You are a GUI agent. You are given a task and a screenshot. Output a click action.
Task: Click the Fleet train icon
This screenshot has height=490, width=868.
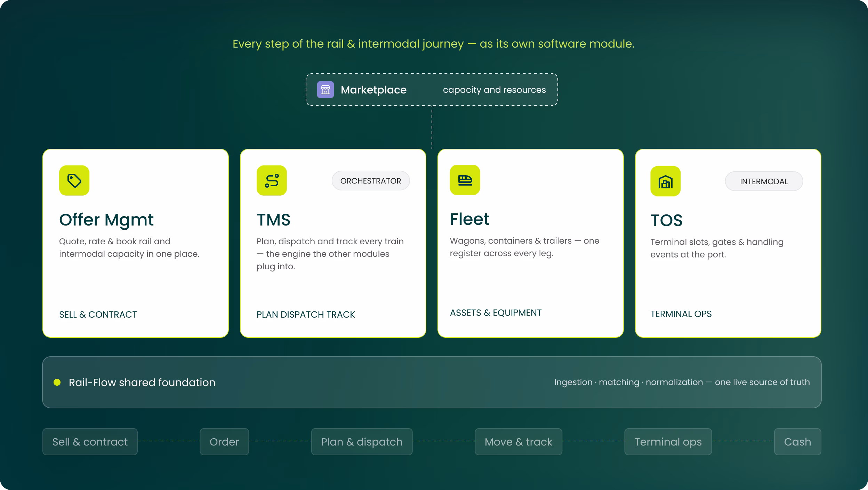point(465,180)
